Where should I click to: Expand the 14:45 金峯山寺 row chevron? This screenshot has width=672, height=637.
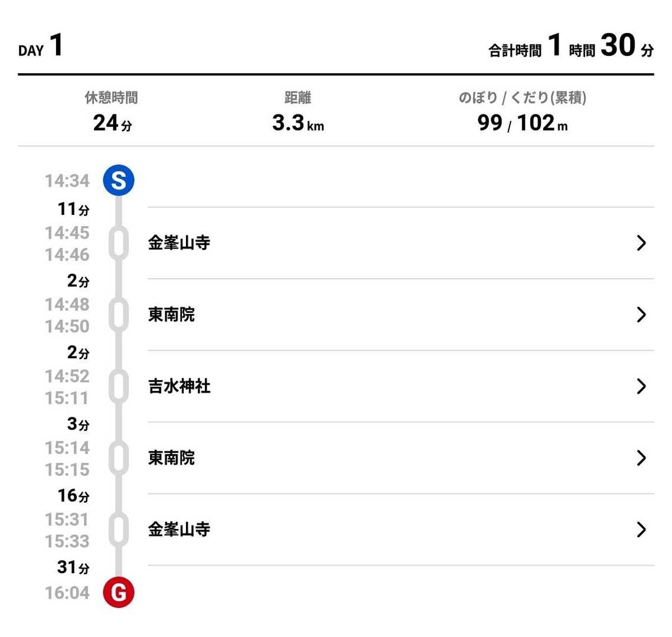coord(641,243)
